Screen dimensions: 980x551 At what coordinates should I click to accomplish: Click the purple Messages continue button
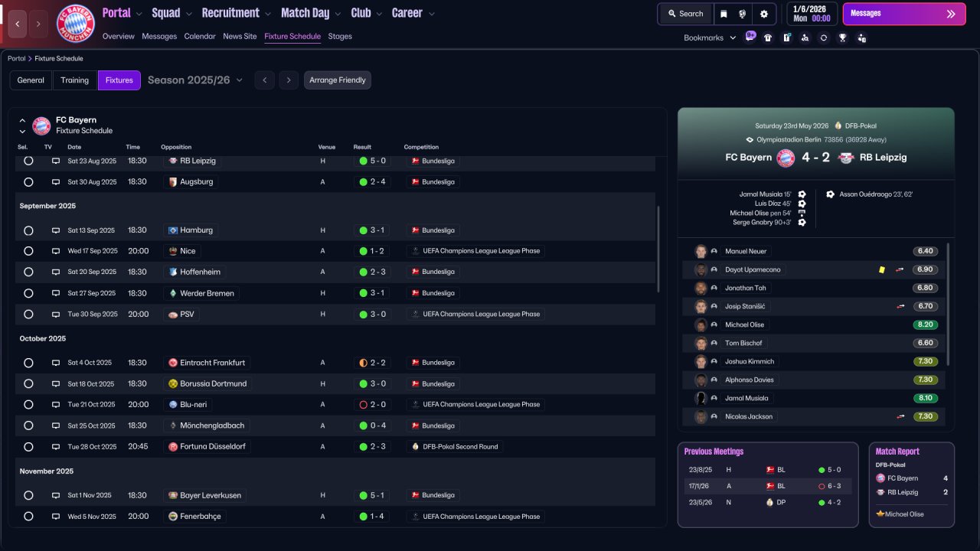tap(904, 14)
